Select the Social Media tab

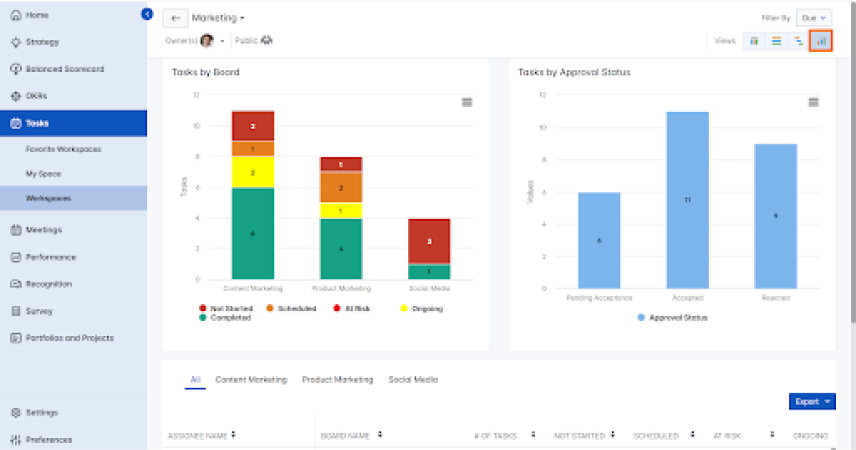[x=413, y=380]
